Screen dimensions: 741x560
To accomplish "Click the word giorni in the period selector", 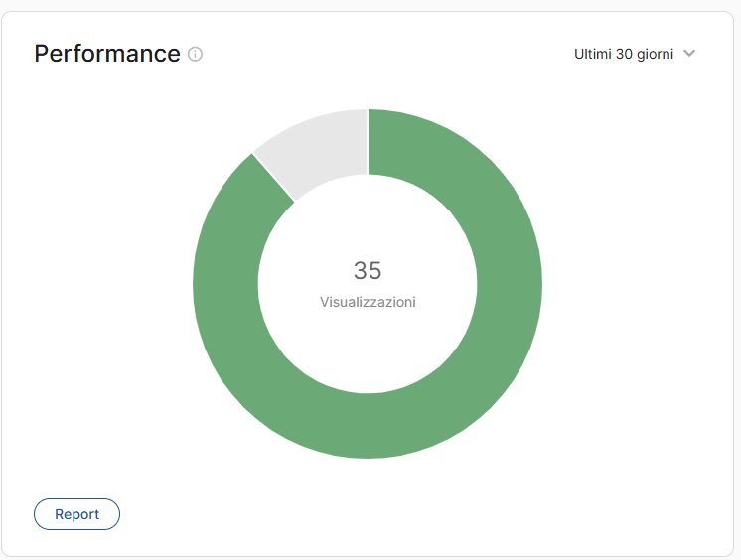I will coord(656,54).
